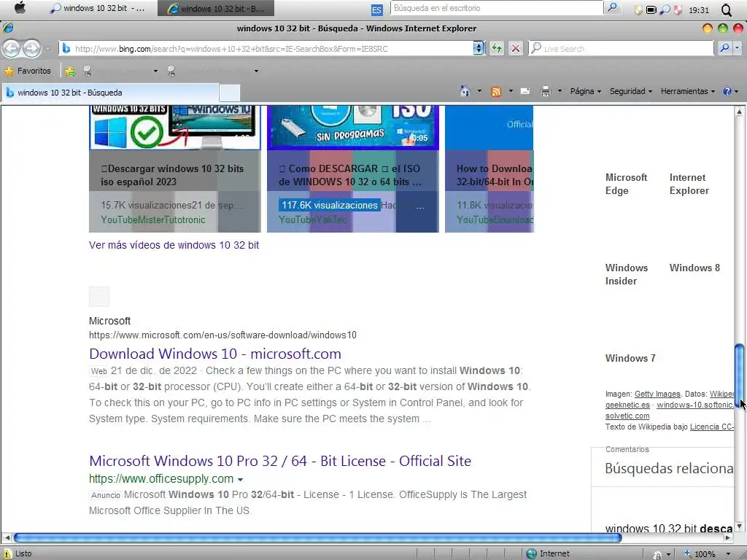
Task: Open the Página menu
Action: click(x=586, y=91)
